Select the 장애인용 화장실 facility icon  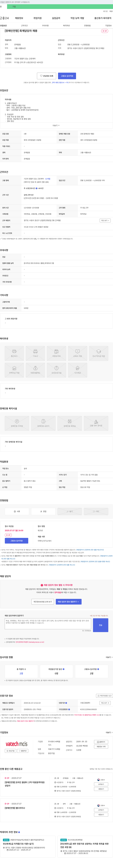point(69,423)
